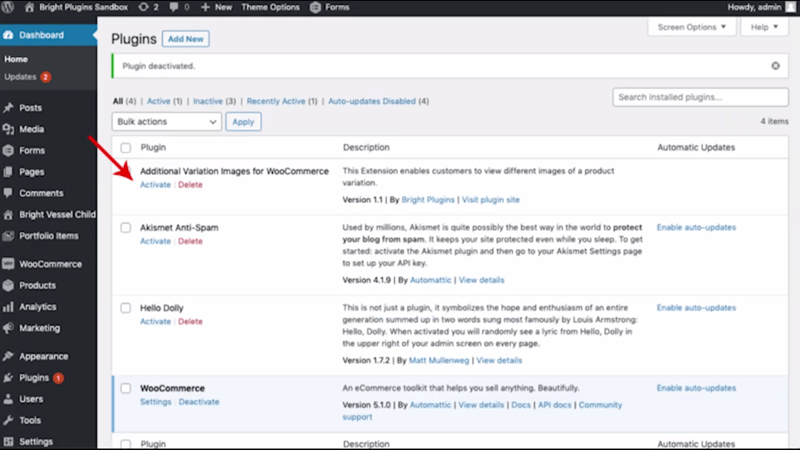Open the updates icon in admin bar
Screen dimensions: 800x450
tap(148, 7)
